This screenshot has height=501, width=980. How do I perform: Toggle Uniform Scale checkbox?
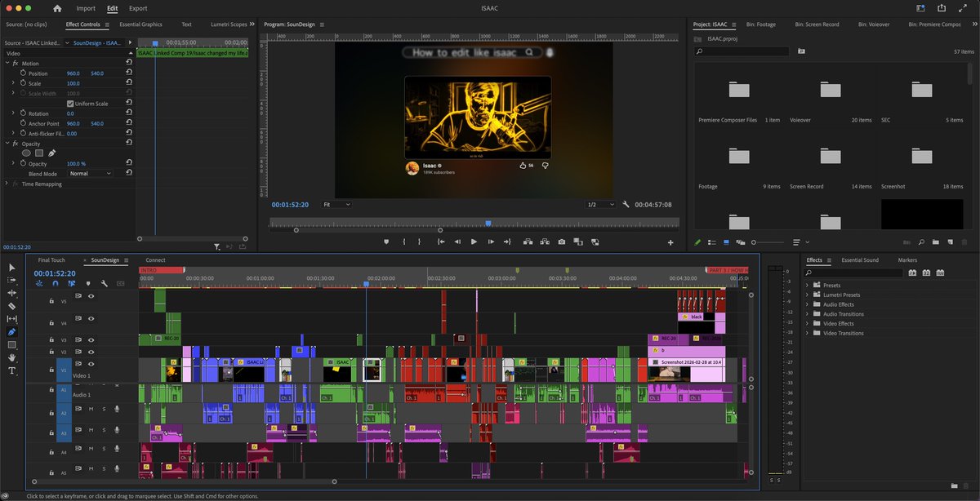[69, 104]
